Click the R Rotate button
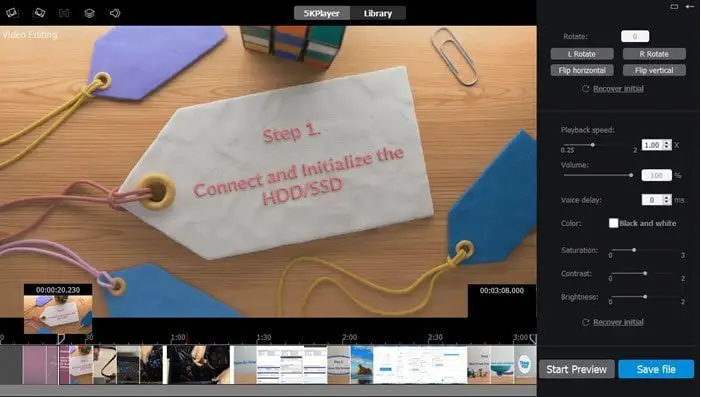This screenshot has height=397, width=701. 654,54
